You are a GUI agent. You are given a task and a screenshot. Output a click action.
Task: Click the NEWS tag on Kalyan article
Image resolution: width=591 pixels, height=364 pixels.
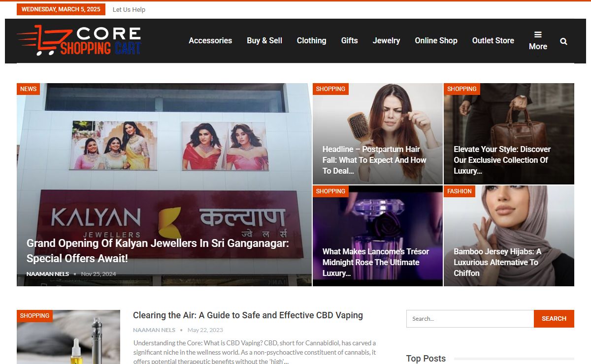coord(28,89)
